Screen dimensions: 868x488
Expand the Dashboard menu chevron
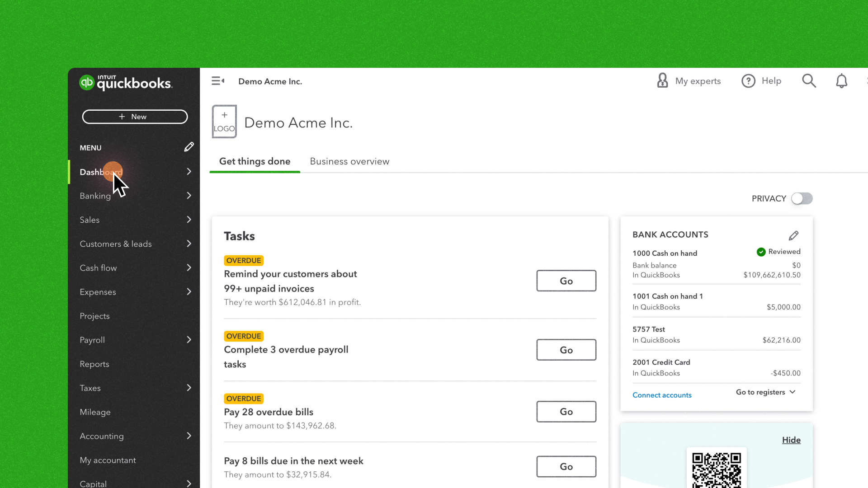[189, 172]
